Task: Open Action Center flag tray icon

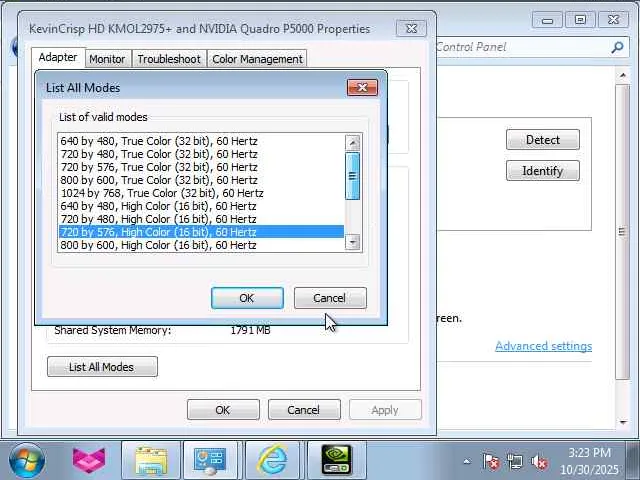Action: (x=491, y=462)
